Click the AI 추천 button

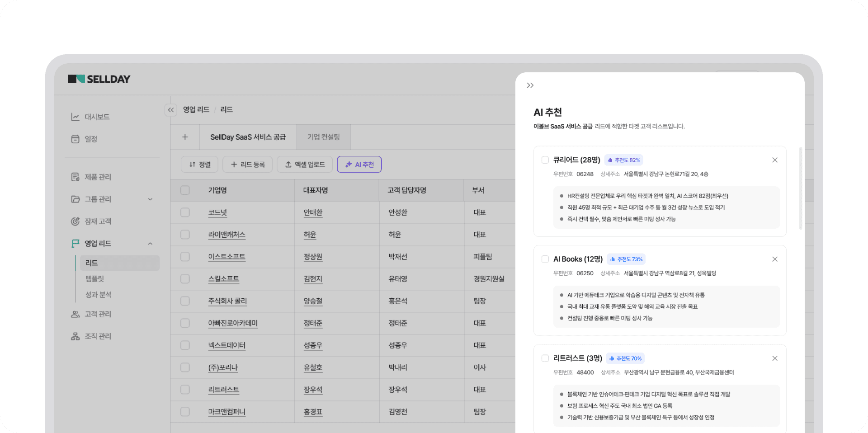point(359,165)
